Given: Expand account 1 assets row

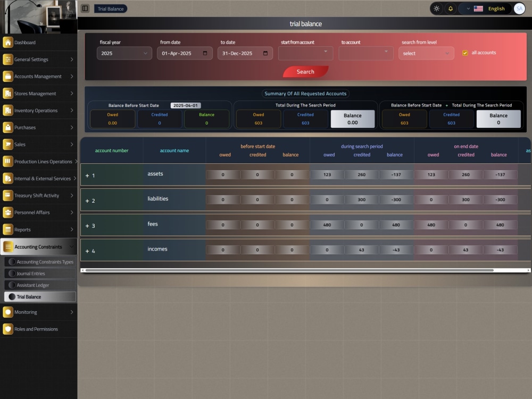Looking at the screenshot, I should [x=87, y=176].
